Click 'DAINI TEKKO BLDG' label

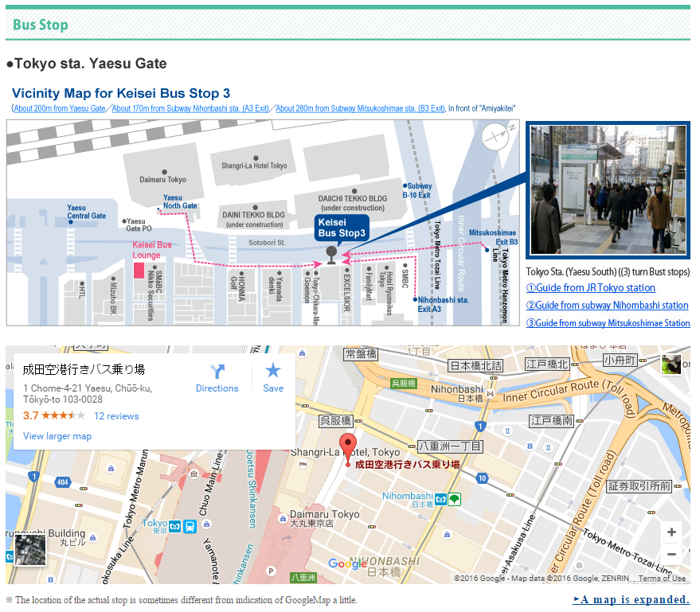point(253,215)
